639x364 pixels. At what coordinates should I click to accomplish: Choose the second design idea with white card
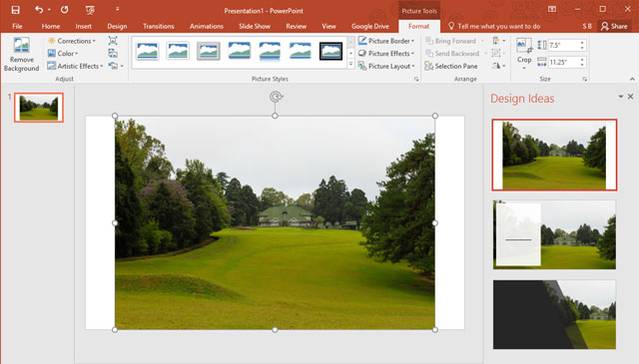tap(554, 234)
